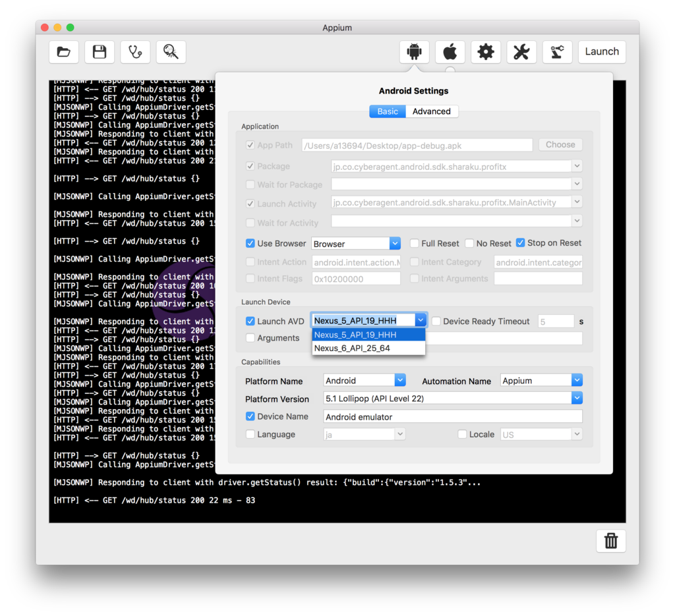
Task: Enable the Language checkbox
Action: (250, 434)
